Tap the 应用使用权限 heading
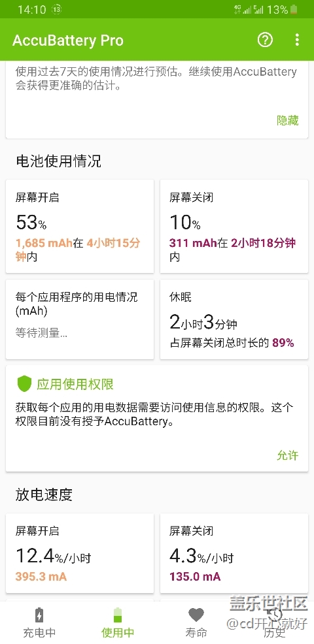 pos(75,385)
